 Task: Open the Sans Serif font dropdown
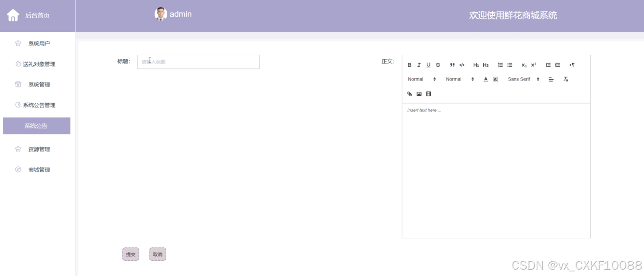[x=524, y=79]
